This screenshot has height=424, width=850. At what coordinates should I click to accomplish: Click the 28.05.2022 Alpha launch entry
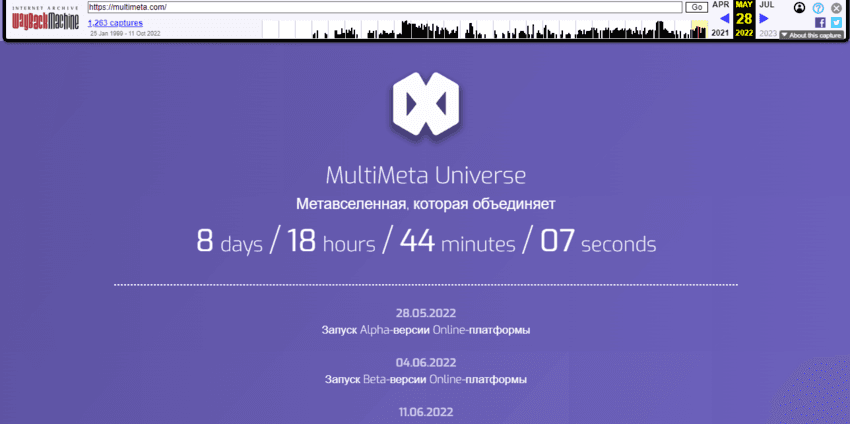pyautogui.click(x=425, y=321)
